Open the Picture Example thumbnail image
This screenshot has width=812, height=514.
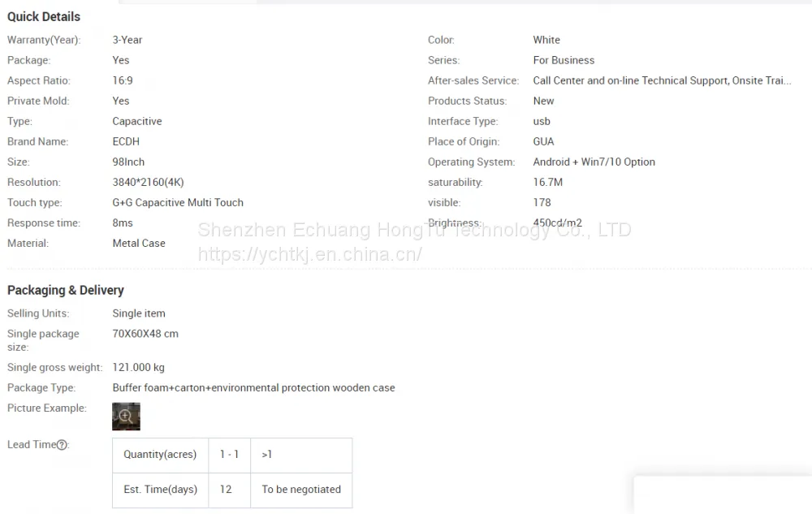(127, 417)
